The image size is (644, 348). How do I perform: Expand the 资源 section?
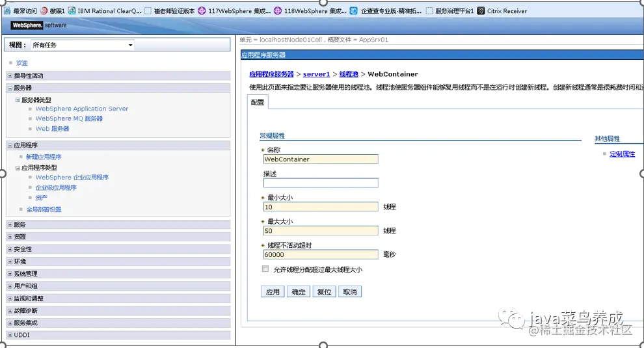coord(10,237)
